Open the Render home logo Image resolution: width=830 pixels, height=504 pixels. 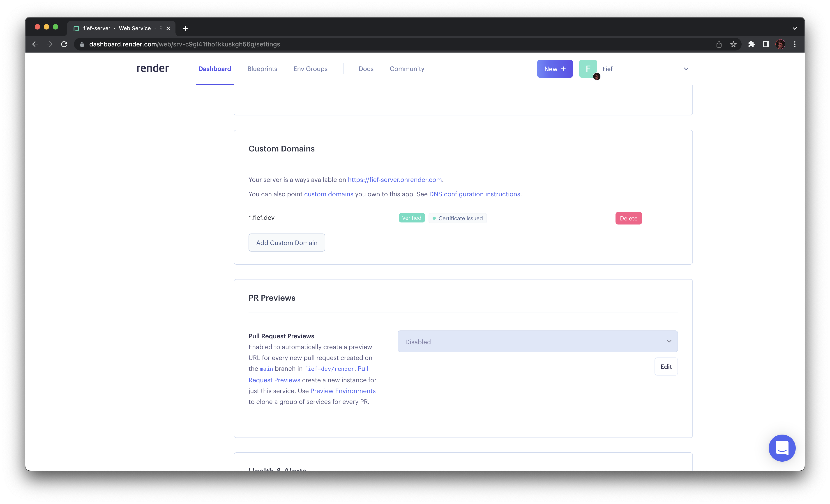coord(152,68)
